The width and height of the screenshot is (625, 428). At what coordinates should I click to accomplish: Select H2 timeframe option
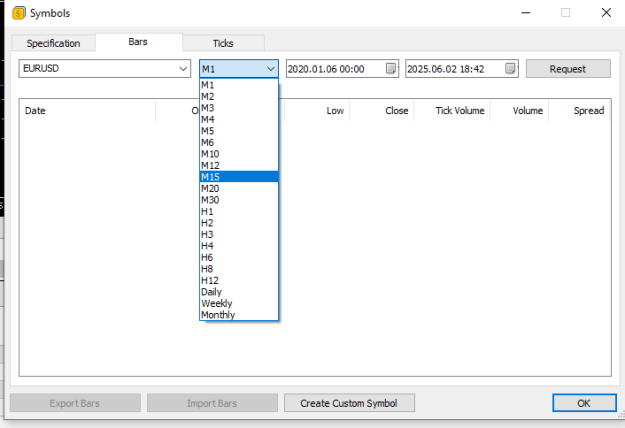tap(239, 223)
